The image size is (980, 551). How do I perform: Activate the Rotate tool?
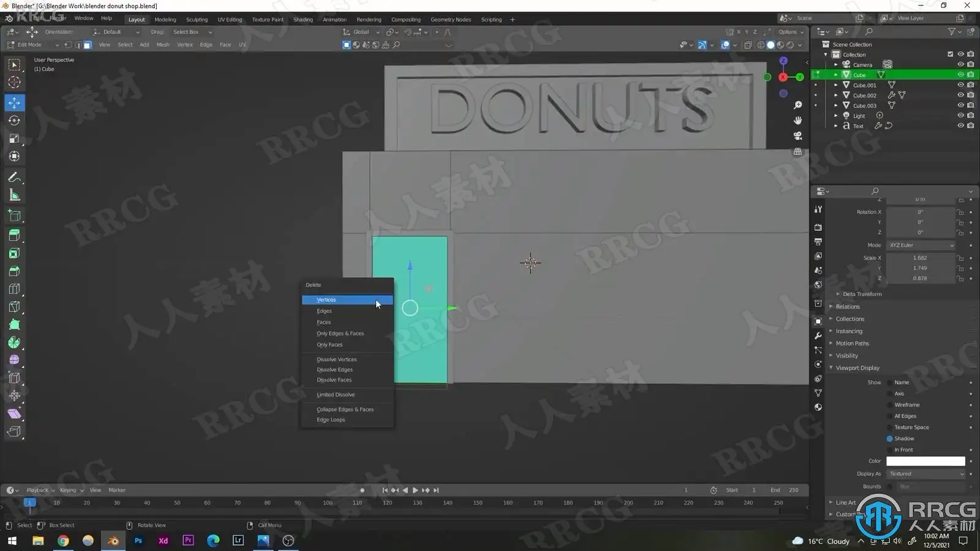tap(14, 121)
